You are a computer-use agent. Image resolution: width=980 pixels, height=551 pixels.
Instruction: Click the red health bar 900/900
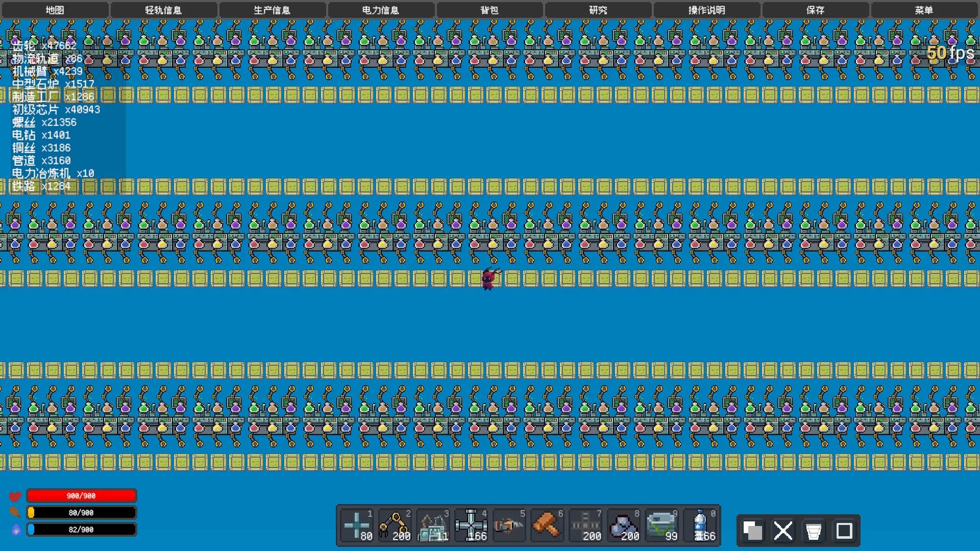click(81, 496)
